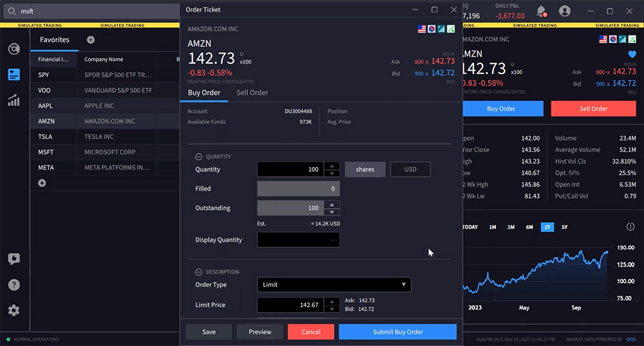644x346 pixels.
Task: Select the 6M chart range
Action: (529, 227)
